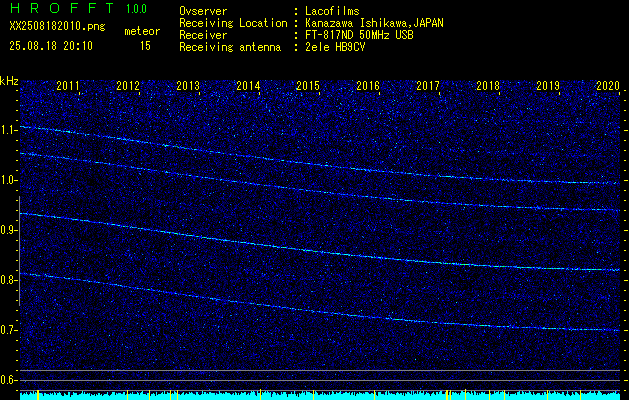Click the cyan signal level strip at the bottom
This screenshot has height=400, width=629.
[320, 396]
